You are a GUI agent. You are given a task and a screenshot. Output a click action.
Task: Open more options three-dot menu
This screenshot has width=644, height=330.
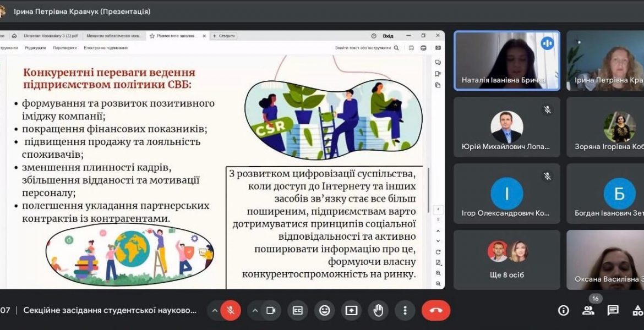point(405,310)
